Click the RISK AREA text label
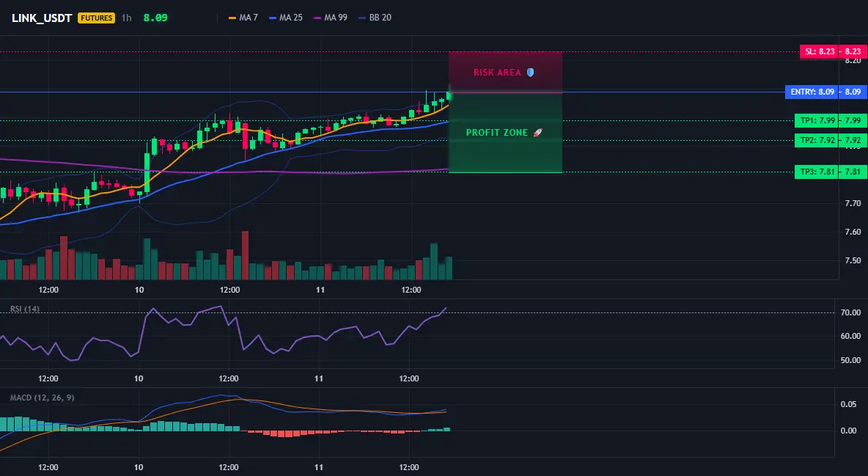This screenshot has height=476, width=868. coord(497,73)
